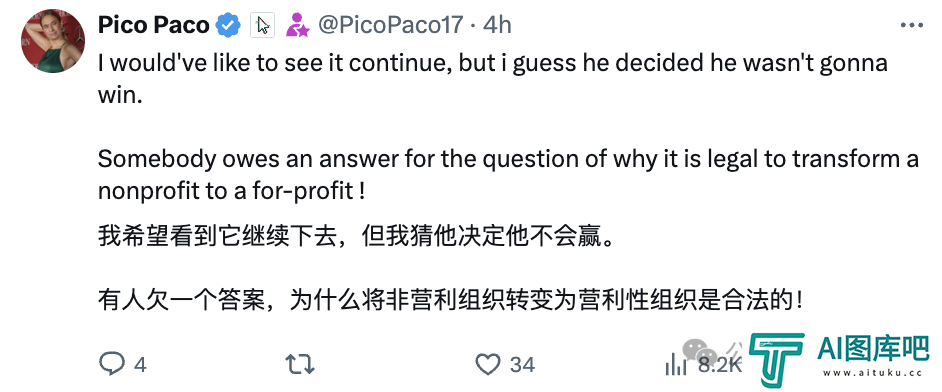Screen dimensions: 942x392
Task: Click the Chinese translation starting 有人欠一个答案
Action: pos(449,300)
